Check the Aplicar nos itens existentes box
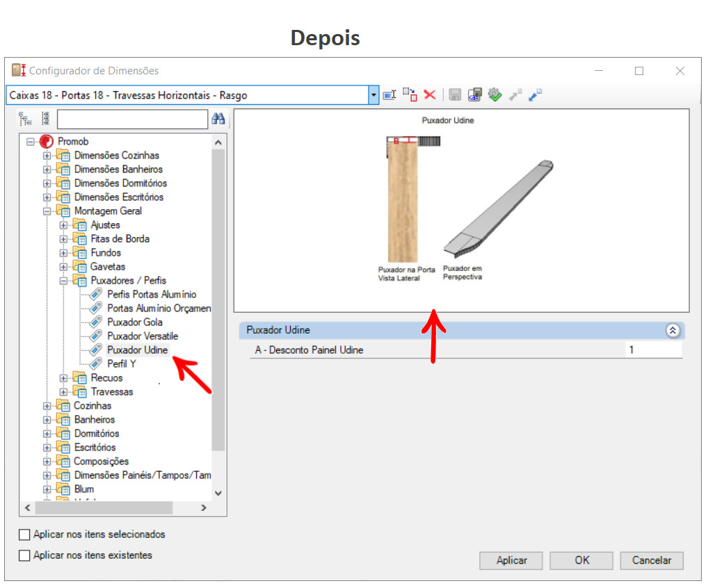This screenshot has height=588, width=708. 25,555
